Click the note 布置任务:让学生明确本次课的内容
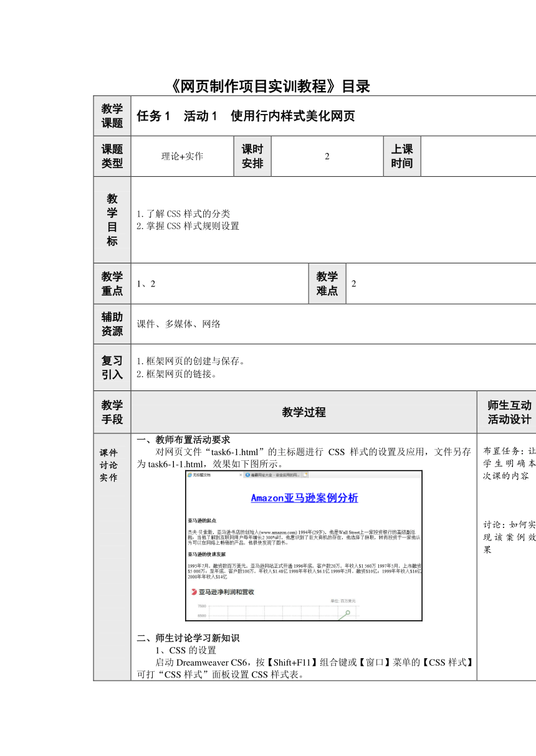This screenshot has width=536, height=756. [509, 463]
